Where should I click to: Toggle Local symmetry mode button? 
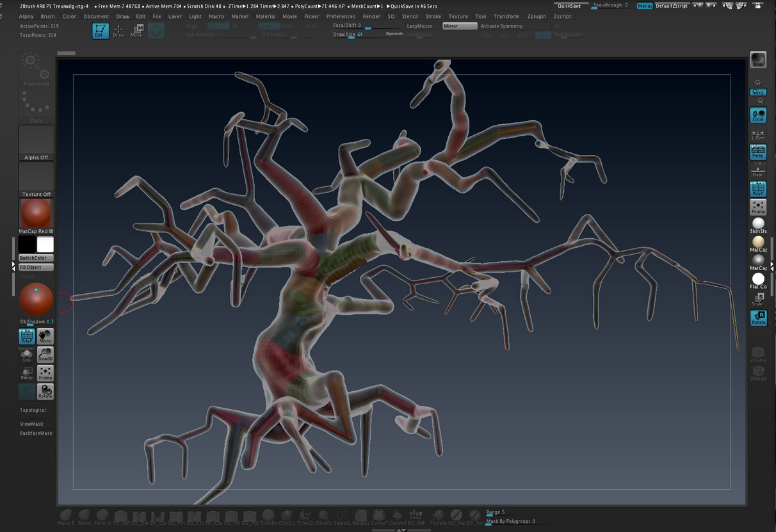point(758,115)
